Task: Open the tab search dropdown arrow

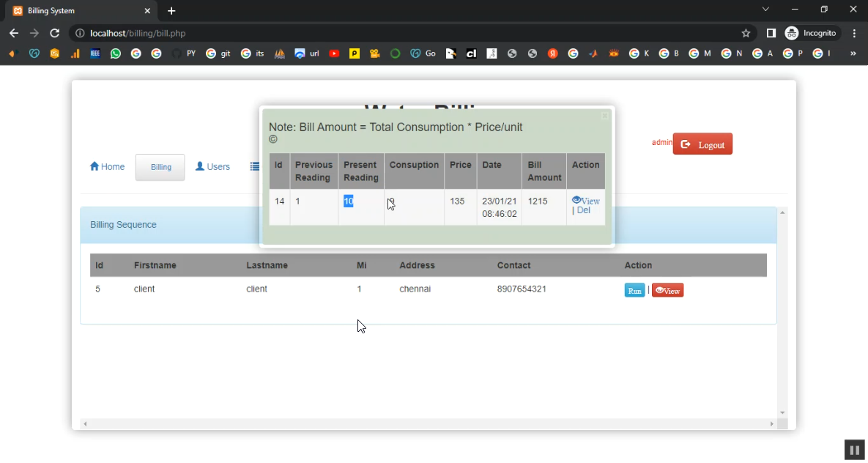Action: click(x=765, y=10)
